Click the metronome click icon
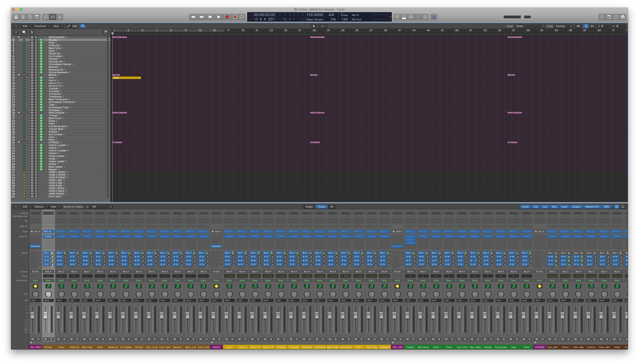Viewport: 639px width, 364px height. click(434, 17)
